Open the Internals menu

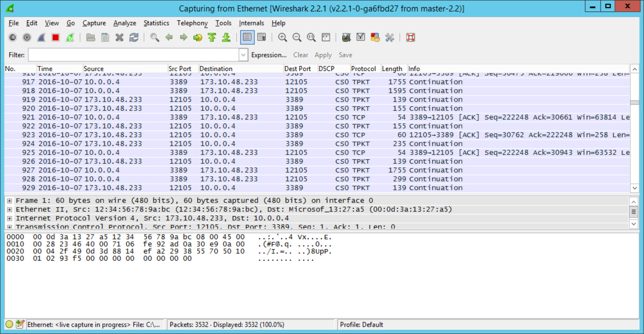coord(251,23)
